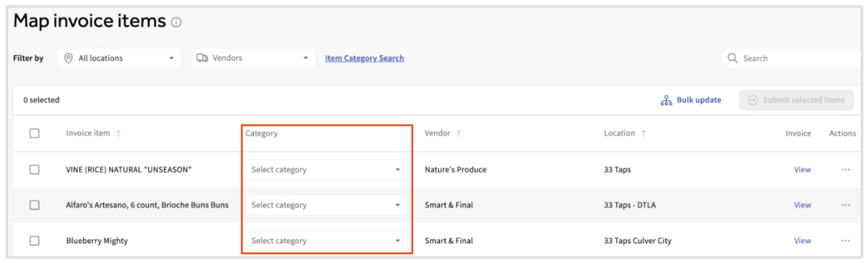Open actions menu for VINE (RICE) NATURAL row

point(845,170)
